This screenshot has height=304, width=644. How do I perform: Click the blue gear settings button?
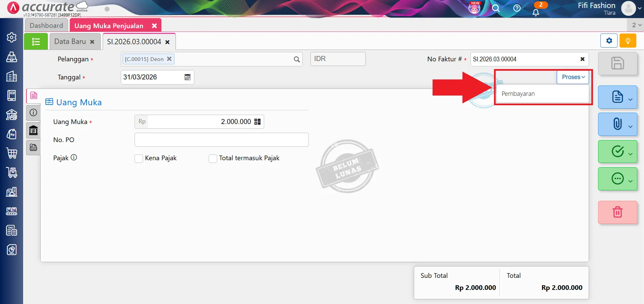pos(609,41)
